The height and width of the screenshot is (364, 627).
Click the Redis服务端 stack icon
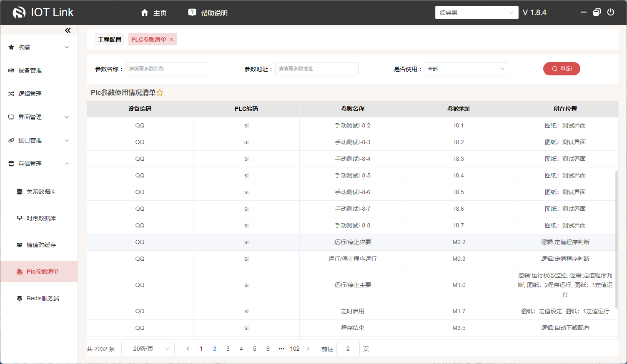click(20, 298)
